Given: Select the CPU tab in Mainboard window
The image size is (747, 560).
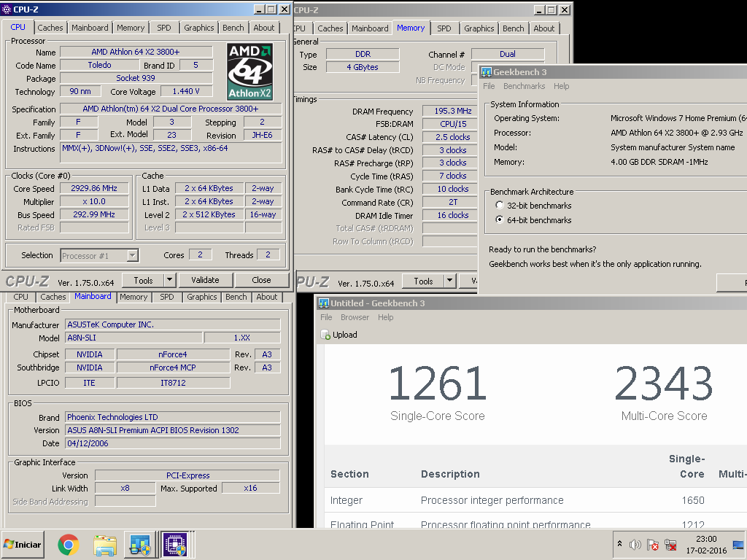Looking at the screenshot, I should tap(20, 297).
